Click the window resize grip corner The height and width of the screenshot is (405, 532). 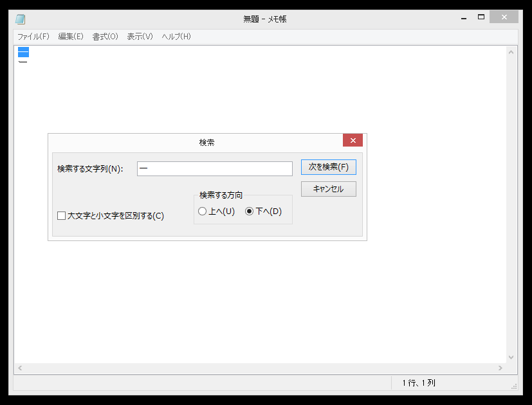tap(513, 386)
